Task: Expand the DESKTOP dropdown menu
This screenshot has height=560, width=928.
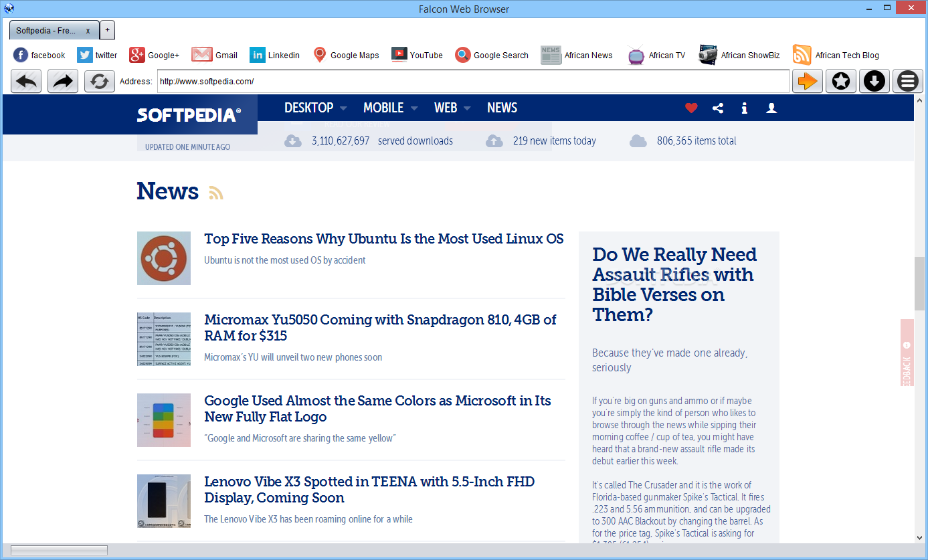Action: click(315, 108)
